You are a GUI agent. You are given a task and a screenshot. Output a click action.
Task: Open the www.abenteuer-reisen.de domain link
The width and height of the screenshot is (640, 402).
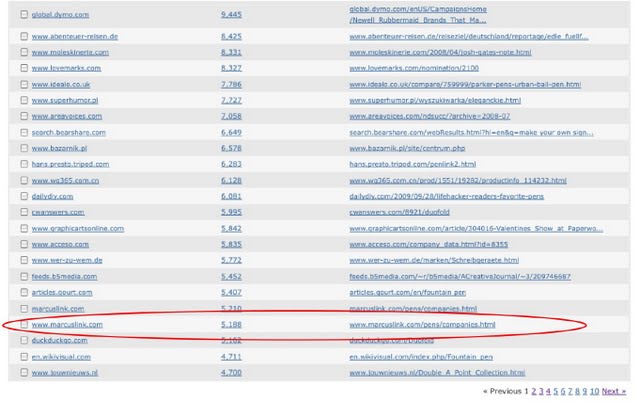[75, 36]
